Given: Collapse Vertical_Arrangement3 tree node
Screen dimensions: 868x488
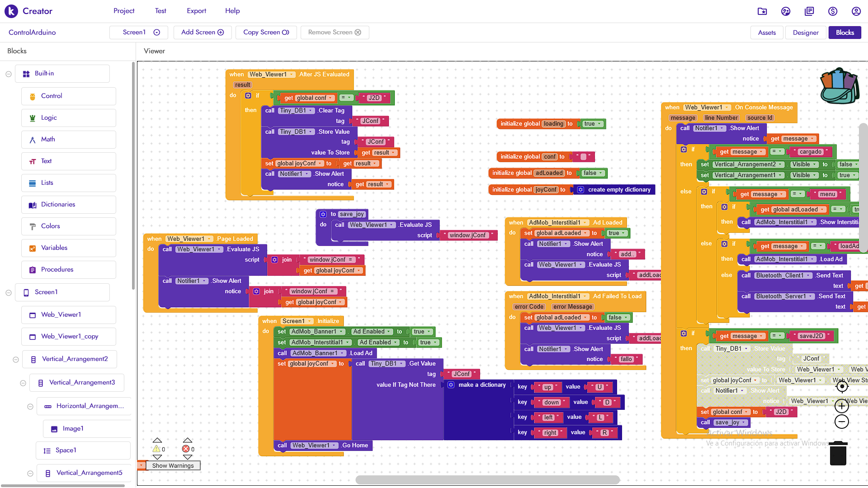Looking at the screenshot, I should pyautogui.click(x=23, y=383).
